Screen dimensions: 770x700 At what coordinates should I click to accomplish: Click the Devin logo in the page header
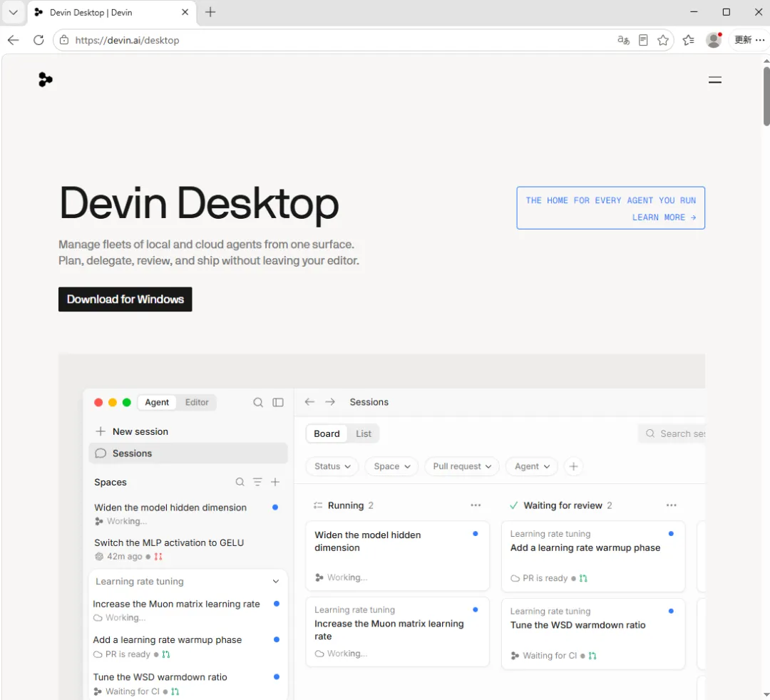tap(45, 80)
